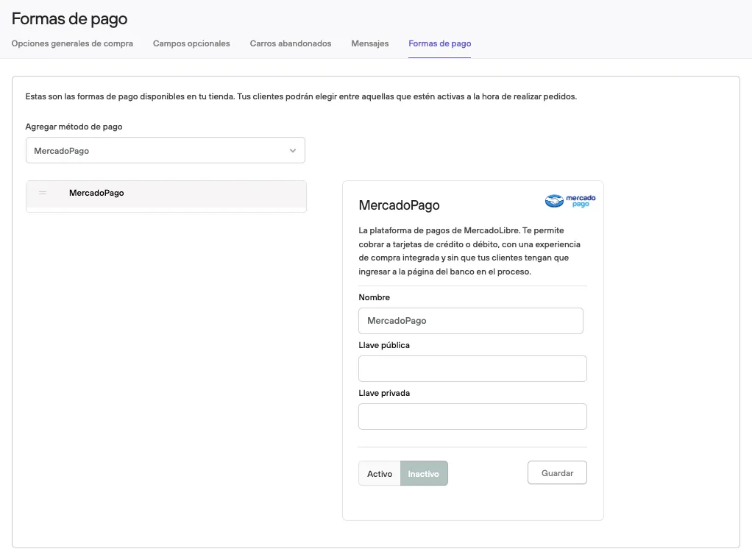Focus the Nombre input field

tap(471, 321)
